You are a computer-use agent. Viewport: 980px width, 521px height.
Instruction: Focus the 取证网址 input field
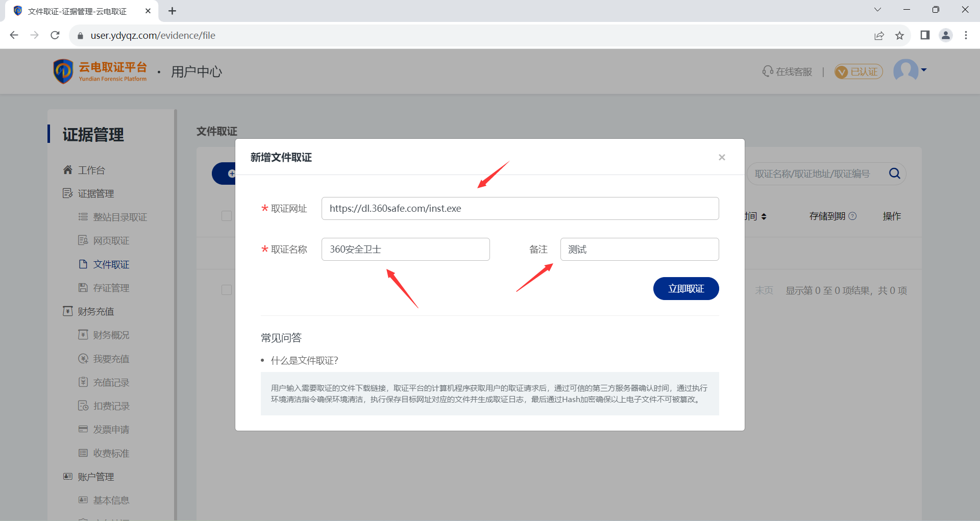(x=520, y=208)
